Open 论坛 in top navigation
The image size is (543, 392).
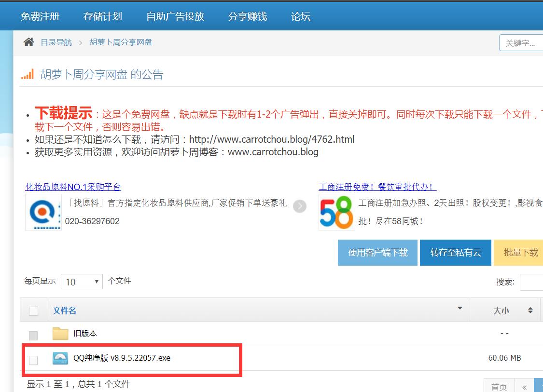(301, 16)
